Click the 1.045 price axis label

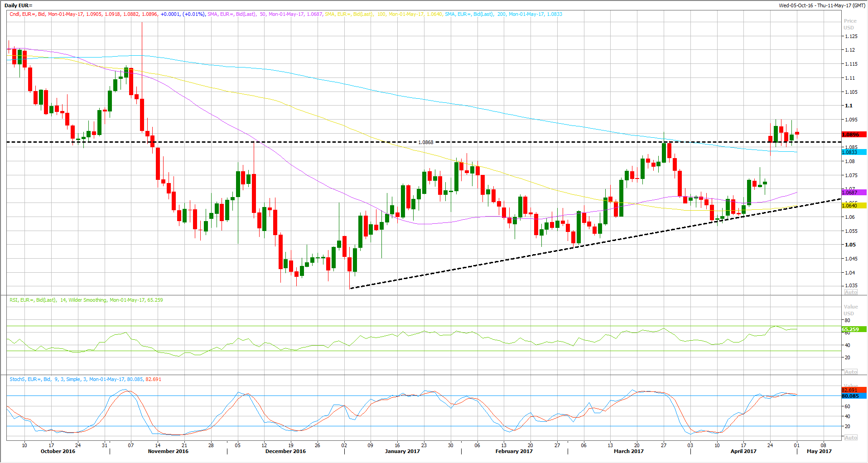tap(851, 259)
